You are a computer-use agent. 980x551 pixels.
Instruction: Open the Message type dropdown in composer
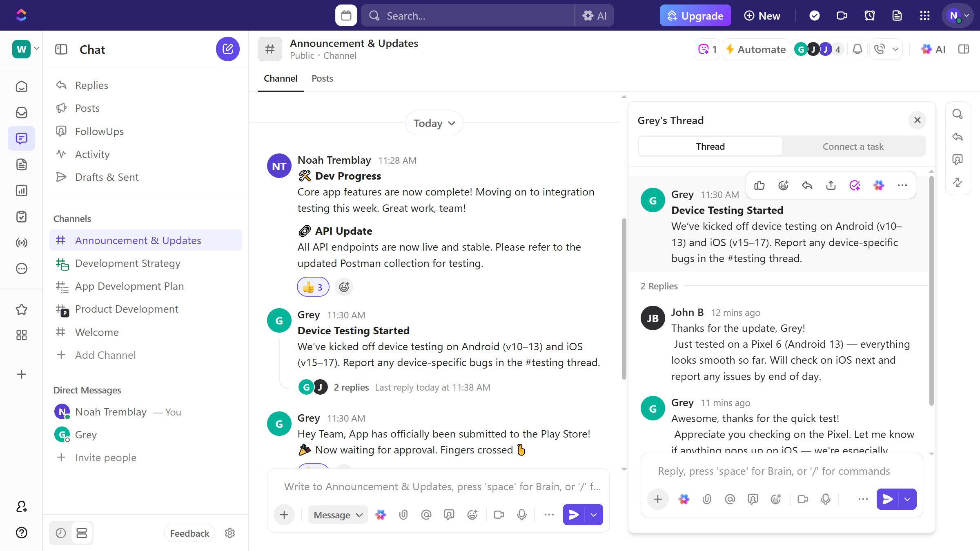pos(338,515)
